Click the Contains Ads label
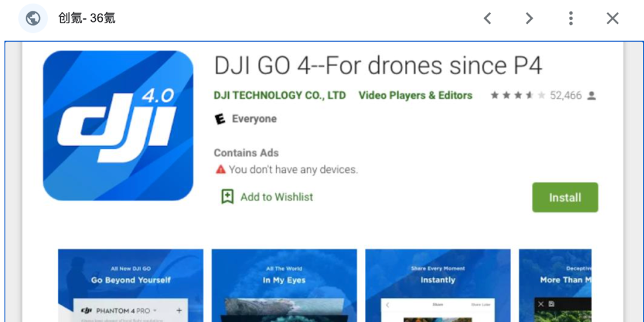The image size is (644, 322). (x=246, y=153)
